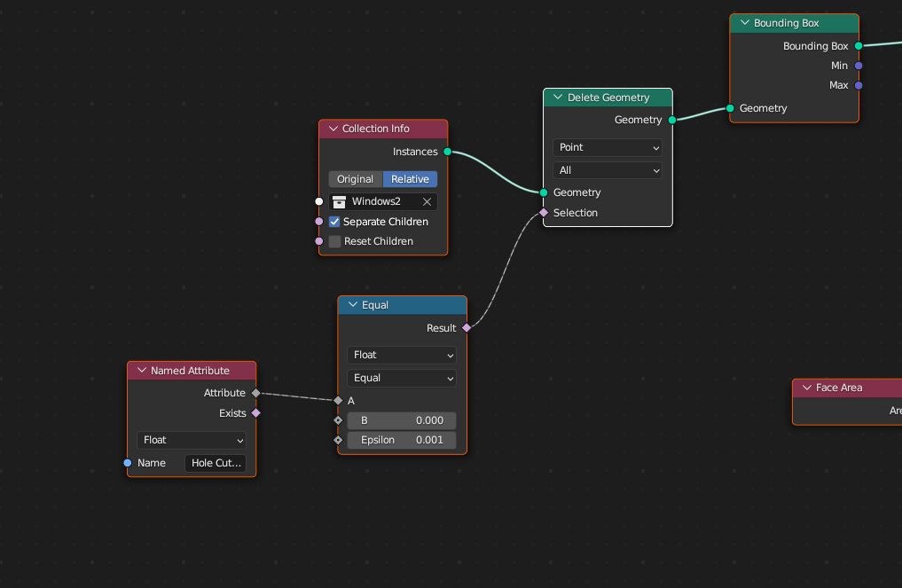The width and height of the screenshot is (902, 588).
Task: Click the Bounding Box output socket
Action: click(859, 46)
